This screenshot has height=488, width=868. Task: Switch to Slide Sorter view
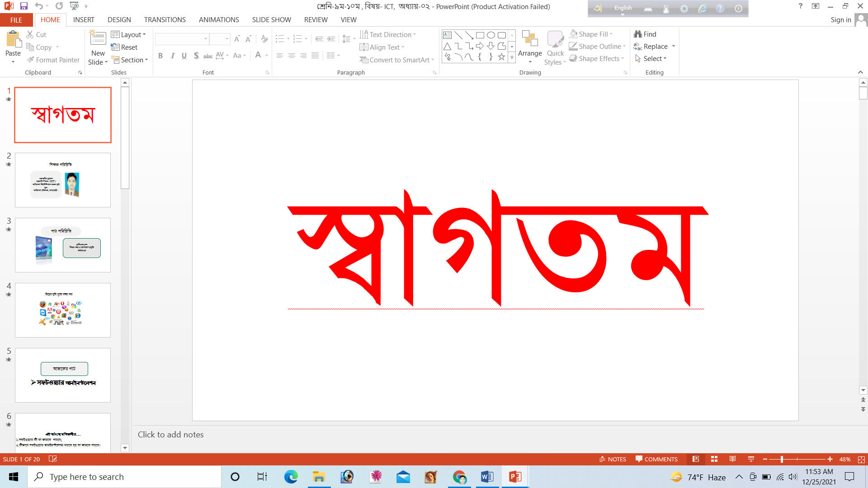coord(714,459)
